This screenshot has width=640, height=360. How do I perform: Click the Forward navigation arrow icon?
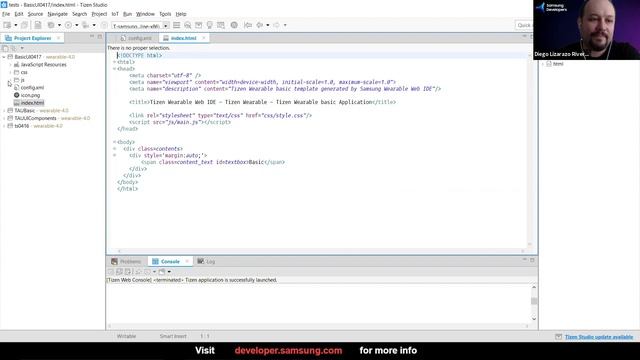276,25
